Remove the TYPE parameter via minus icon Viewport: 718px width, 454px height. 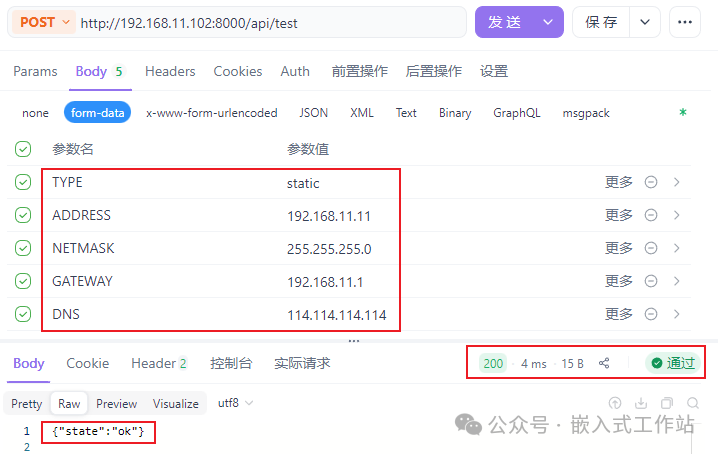(x=651, y=183)
